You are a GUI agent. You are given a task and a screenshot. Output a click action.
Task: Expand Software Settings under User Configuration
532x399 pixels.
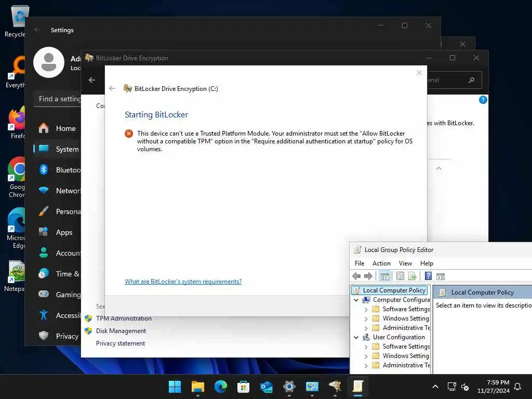click(x=366, y=347)
